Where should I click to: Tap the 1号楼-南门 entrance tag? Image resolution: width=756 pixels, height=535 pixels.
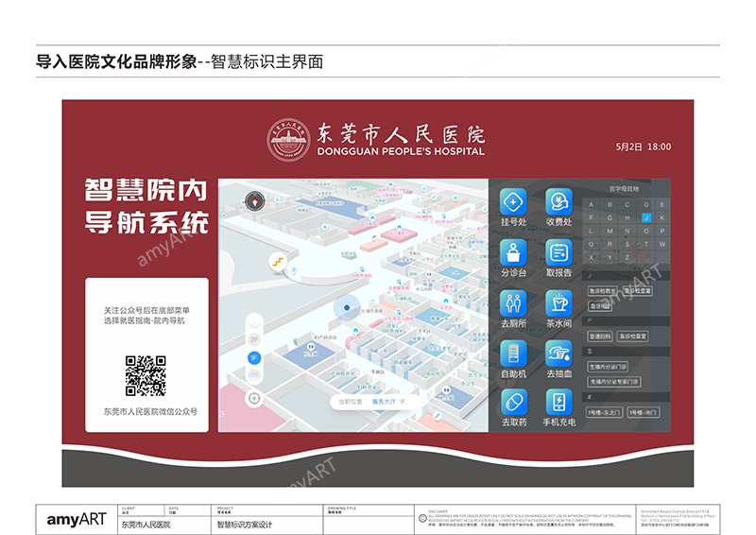[644, 412]
